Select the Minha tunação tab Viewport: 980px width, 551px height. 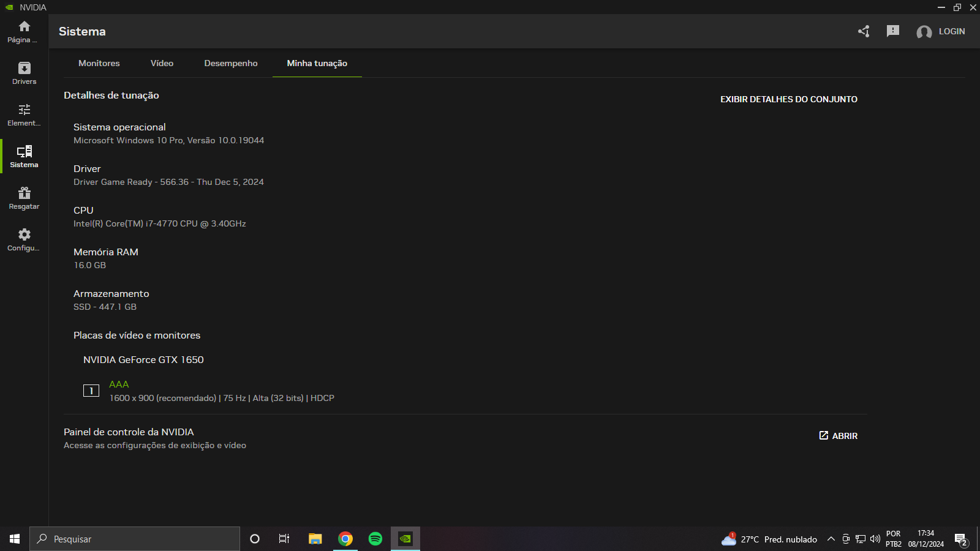317,63
